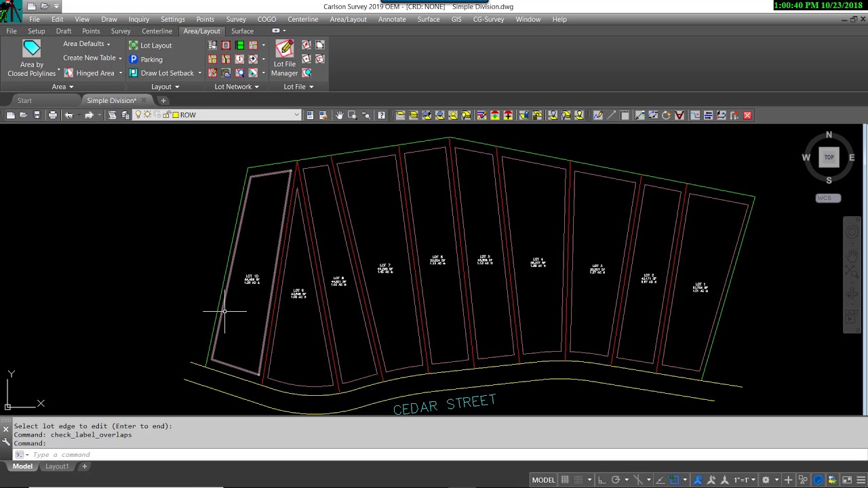Screen dimensions: 868x488
Task: Toggle layer lock padlock icon
Action: (x=166, y=115)
